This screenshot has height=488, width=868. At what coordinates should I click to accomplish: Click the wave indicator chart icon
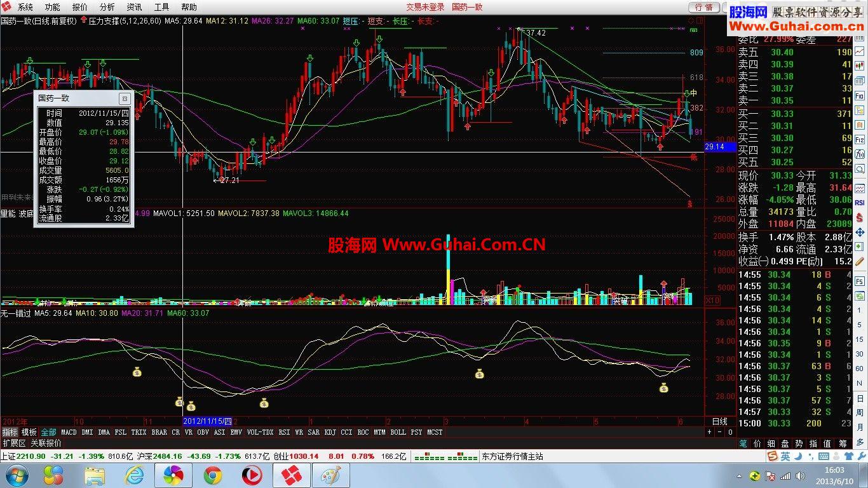click(859, 188)
